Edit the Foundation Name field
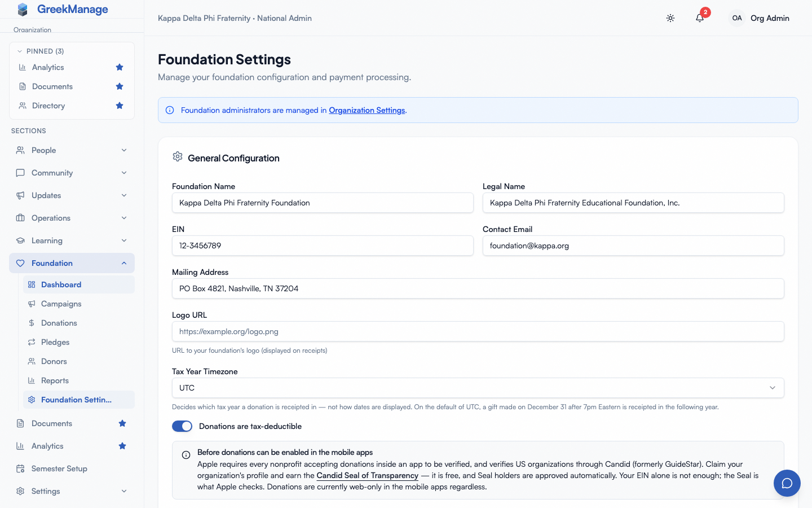 point(323,203)
